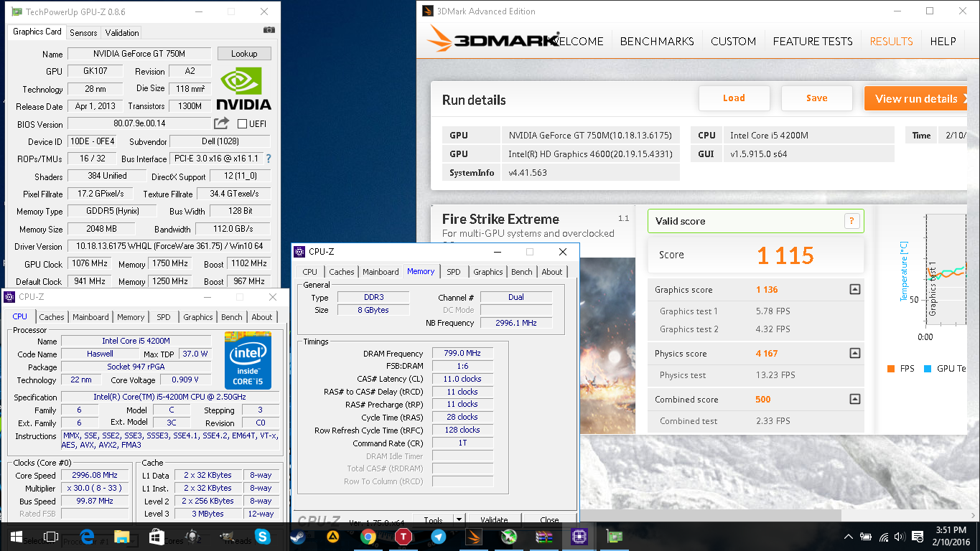Select Mainboard tab in CPU-Z CPU window
This screenshot has height=551, width=980.
(x=90, y=317)
